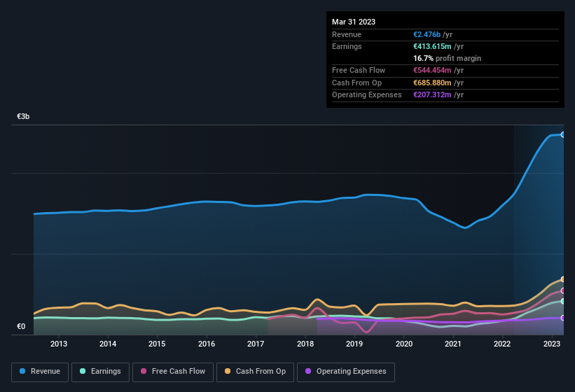Select the 2021 x-axis year label
Image resolution: width=575 pixels, height=392 pixels.
click(x=453, y=344)
